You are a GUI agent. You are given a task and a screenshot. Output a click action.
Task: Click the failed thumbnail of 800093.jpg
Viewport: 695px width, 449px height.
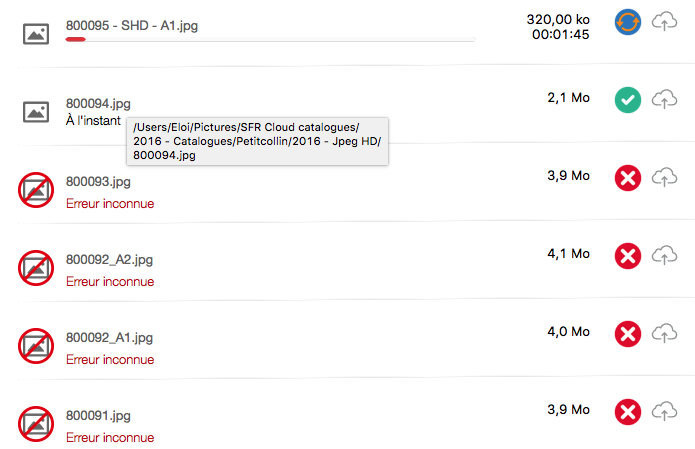36,190
